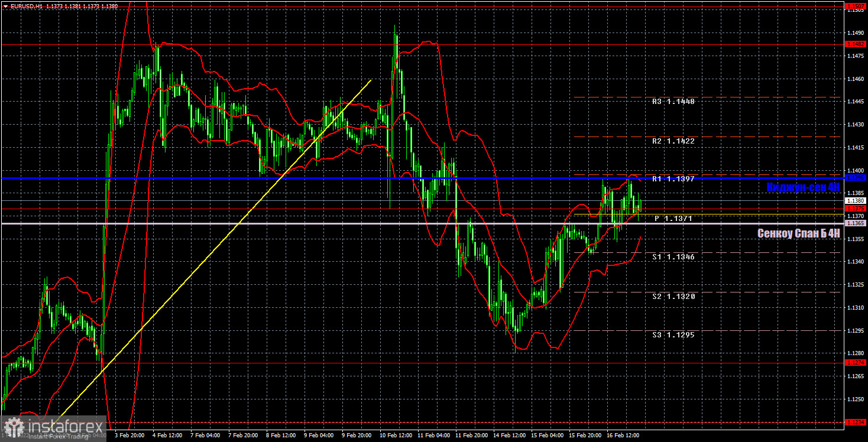
Task: Click the 15 Feb 20:00 time label
Action: coord(585,435)
